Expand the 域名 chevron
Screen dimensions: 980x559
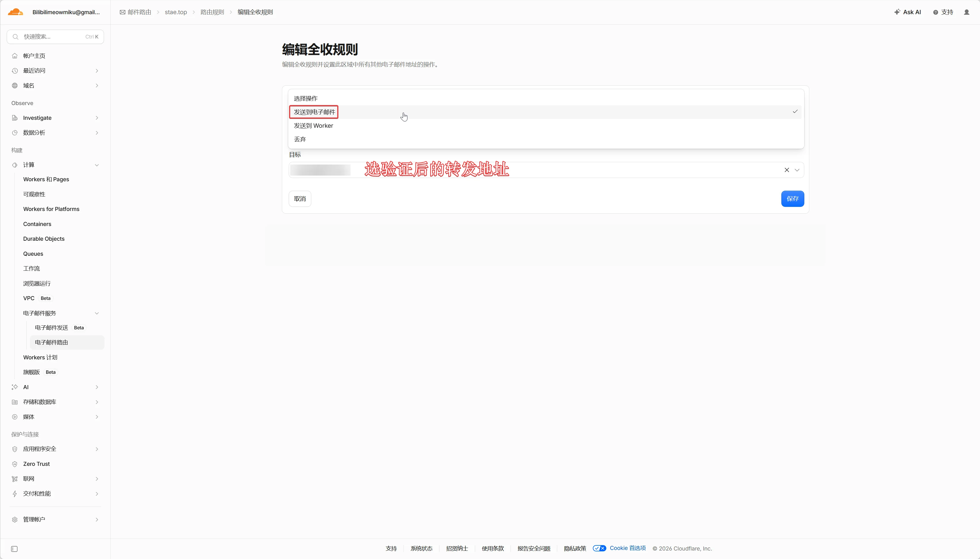97,86
